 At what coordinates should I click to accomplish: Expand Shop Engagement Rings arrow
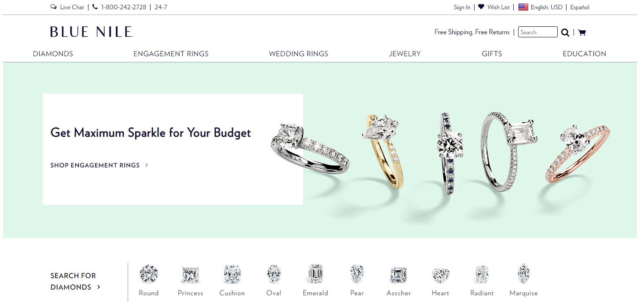[x=147, y=165]
